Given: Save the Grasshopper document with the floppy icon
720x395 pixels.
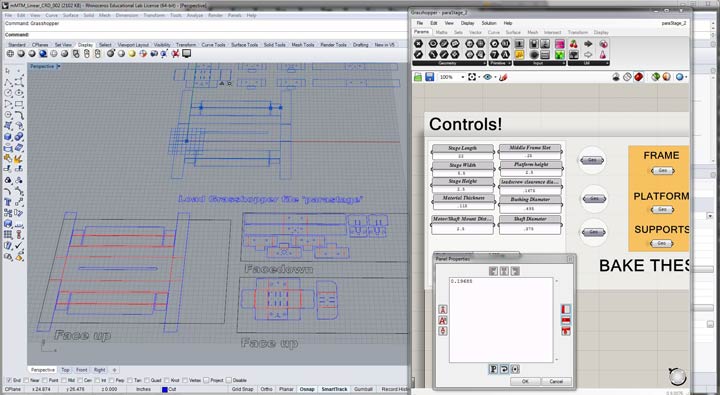Looking at the screenshot, I should point(429,77).
